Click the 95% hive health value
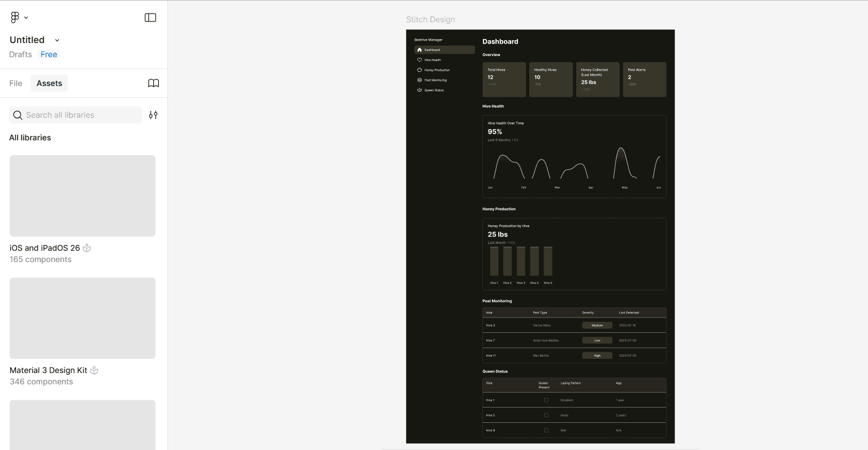868x450 pixels. pos(495,131)
